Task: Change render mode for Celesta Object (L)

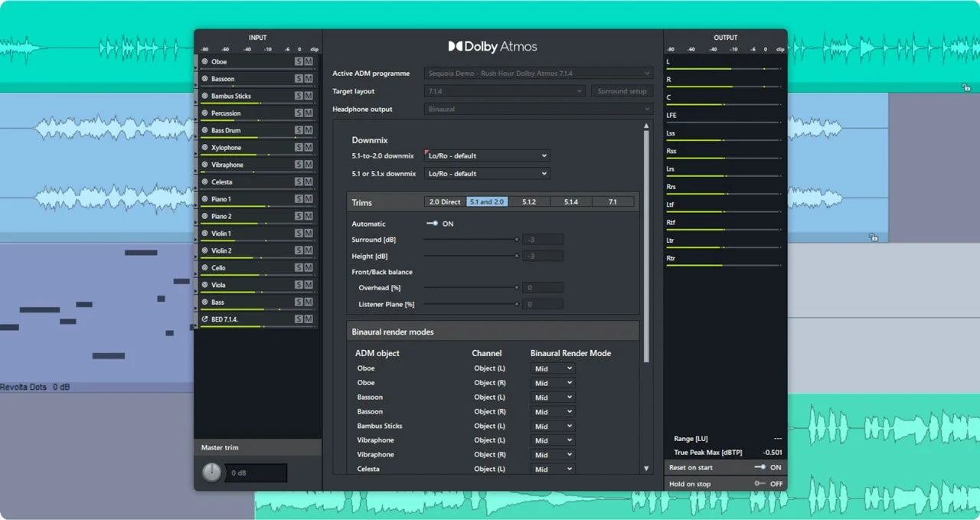Action: tap(552, 469)
